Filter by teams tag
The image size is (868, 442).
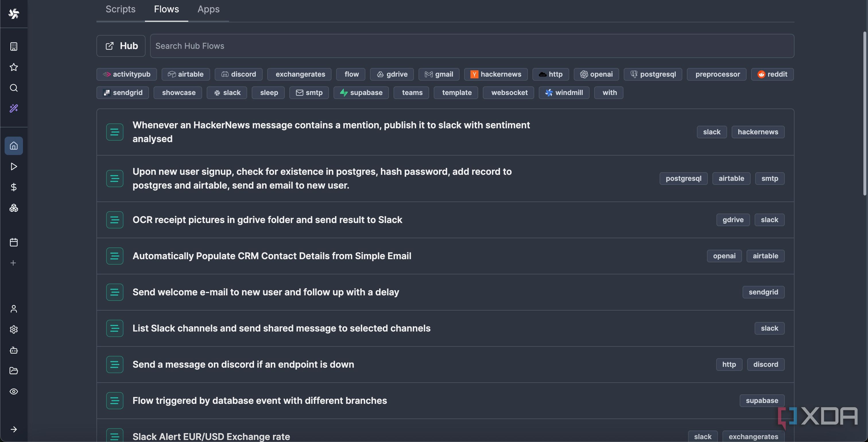point(411,93)
